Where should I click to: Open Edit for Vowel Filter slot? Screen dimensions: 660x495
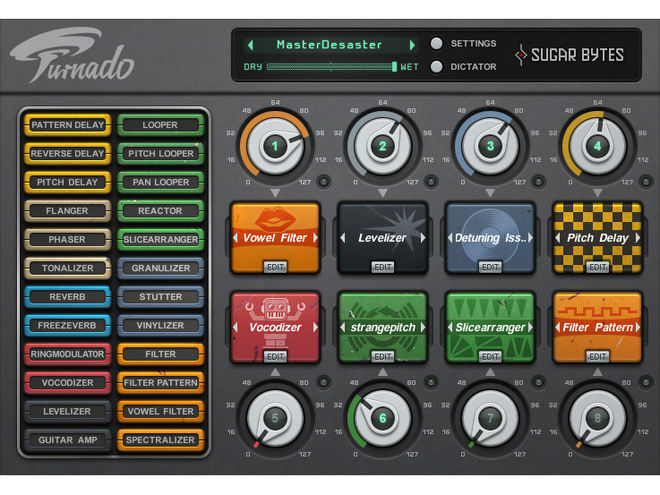275,267
